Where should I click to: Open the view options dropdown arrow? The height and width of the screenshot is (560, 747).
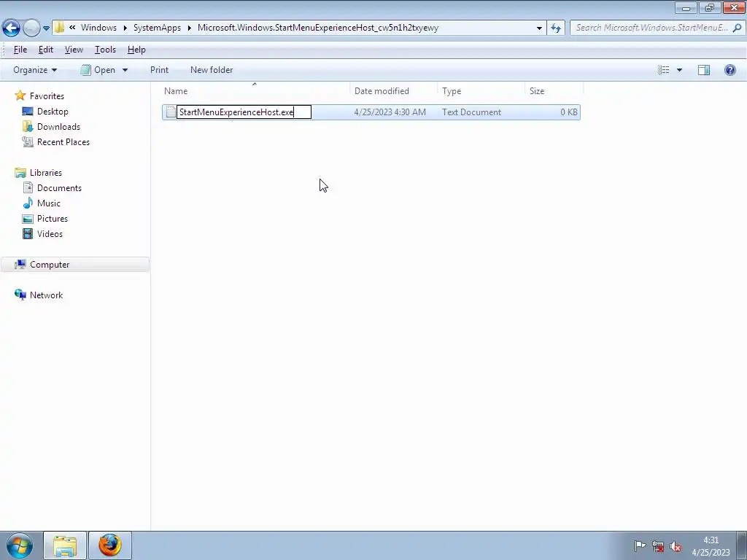click(x=679, y=70)
